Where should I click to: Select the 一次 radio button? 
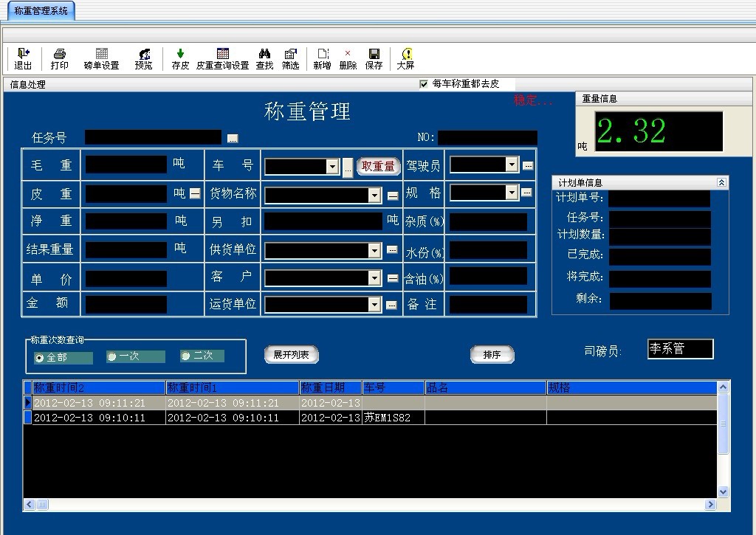pos(112,357)
